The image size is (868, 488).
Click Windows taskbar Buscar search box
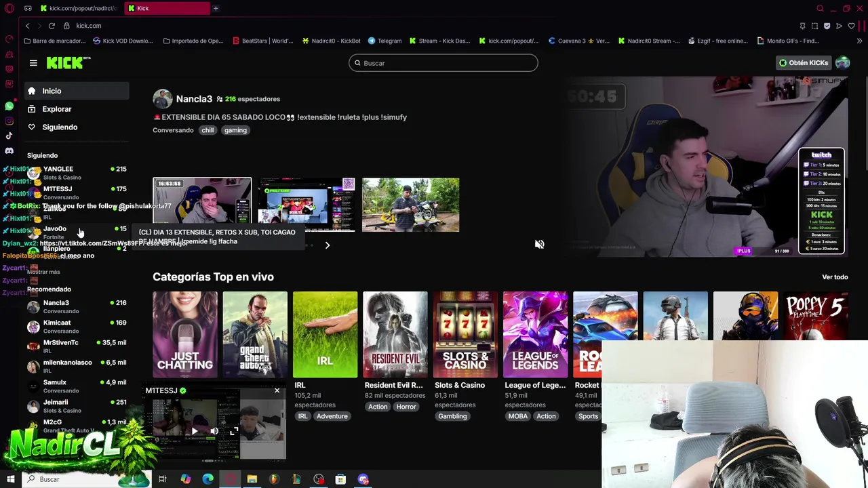(87, 479)
